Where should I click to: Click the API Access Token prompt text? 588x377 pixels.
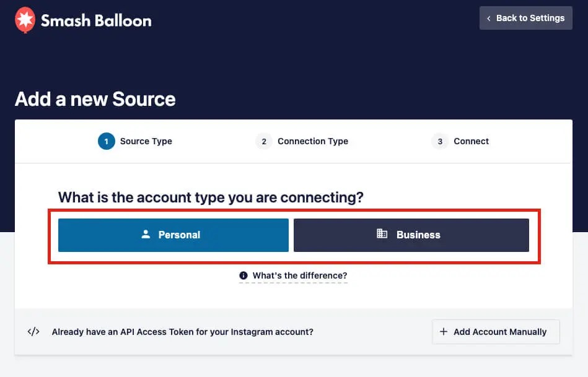click(183, 332)
